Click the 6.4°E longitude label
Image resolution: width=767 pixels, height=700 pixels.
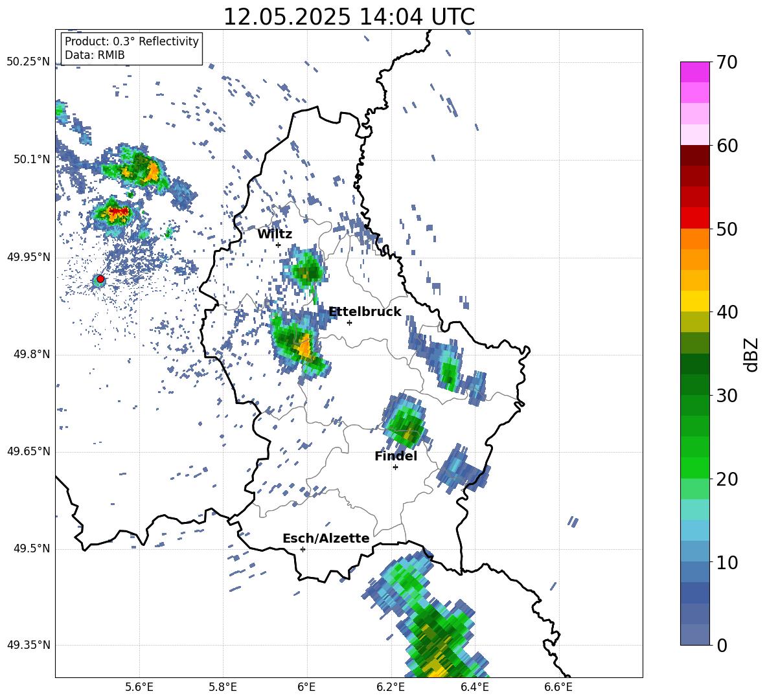pos(474,687)
